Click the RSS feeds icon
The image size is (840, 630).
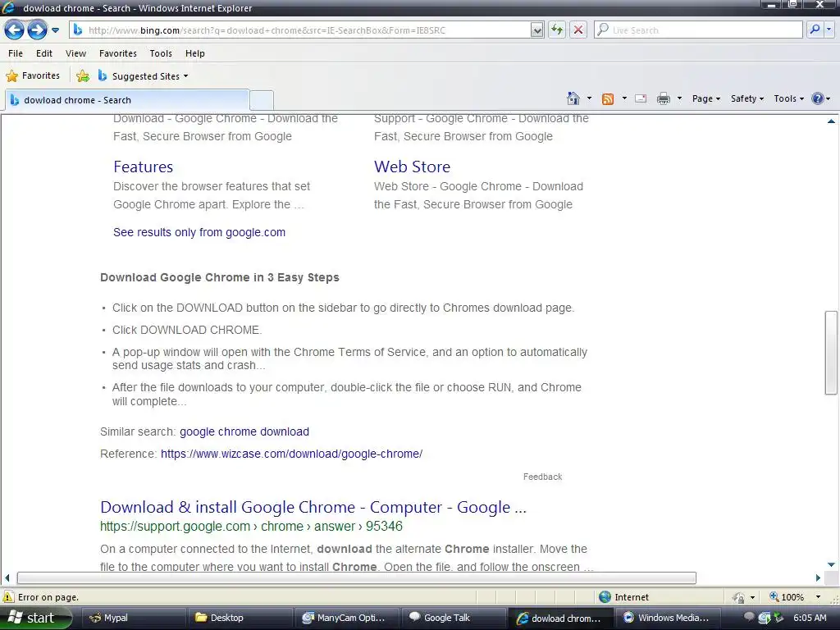click(608, 98)
